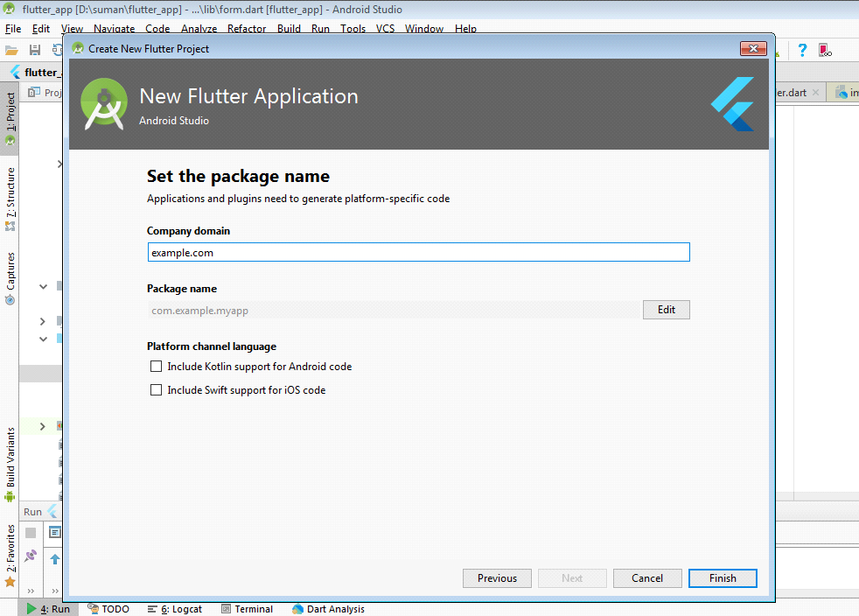Open the Build Variants tool window
Viewport: 859px width, 616px height.
pos(10,465)
